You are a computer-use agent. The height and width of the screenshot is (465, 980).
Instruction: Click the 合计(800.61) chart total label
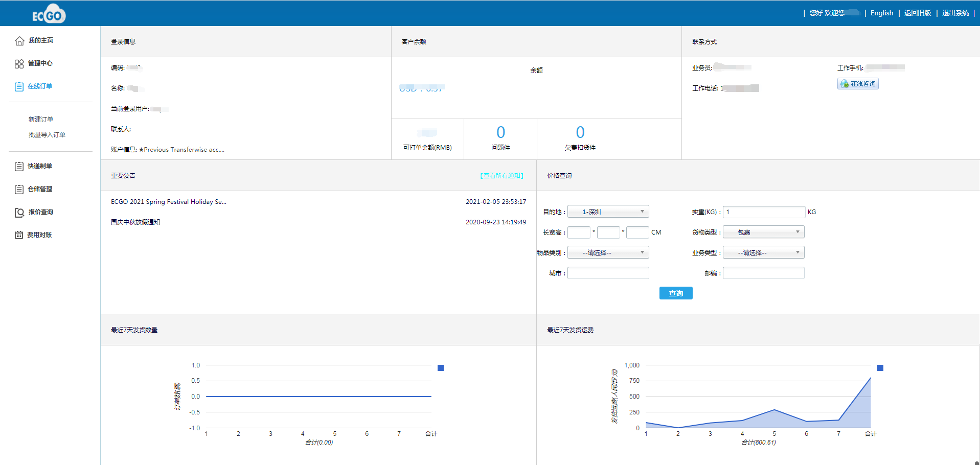pos(759,443)
